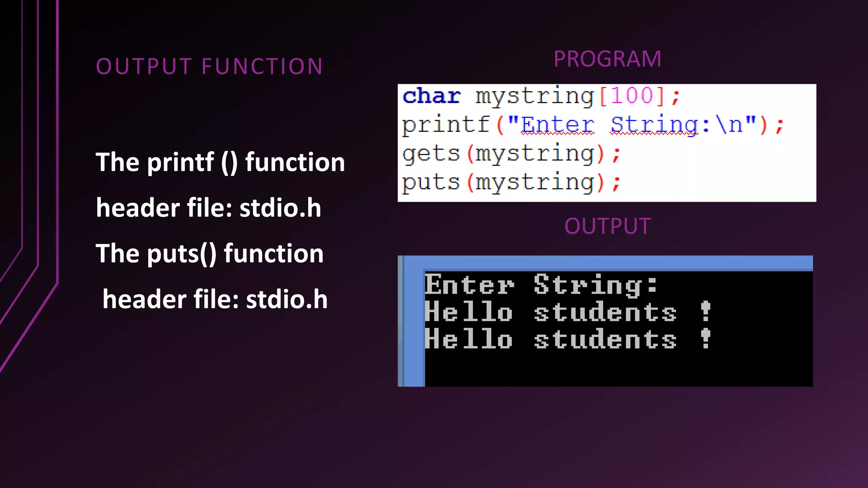
Task: Click the OUTPUT heading above console
Action: [x=607, y=226]
